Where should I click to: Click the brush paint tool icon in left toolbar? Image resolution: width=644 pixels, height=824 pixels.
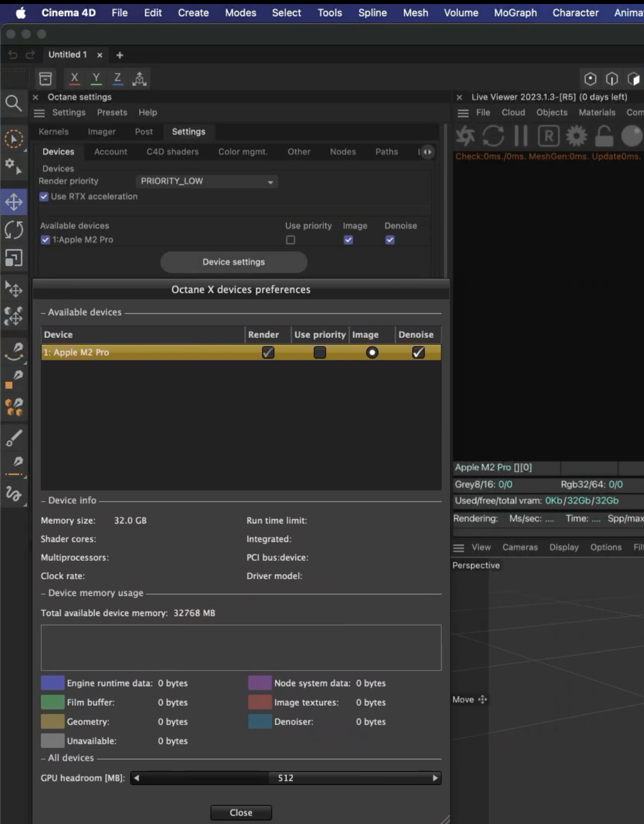coord(14,438)
